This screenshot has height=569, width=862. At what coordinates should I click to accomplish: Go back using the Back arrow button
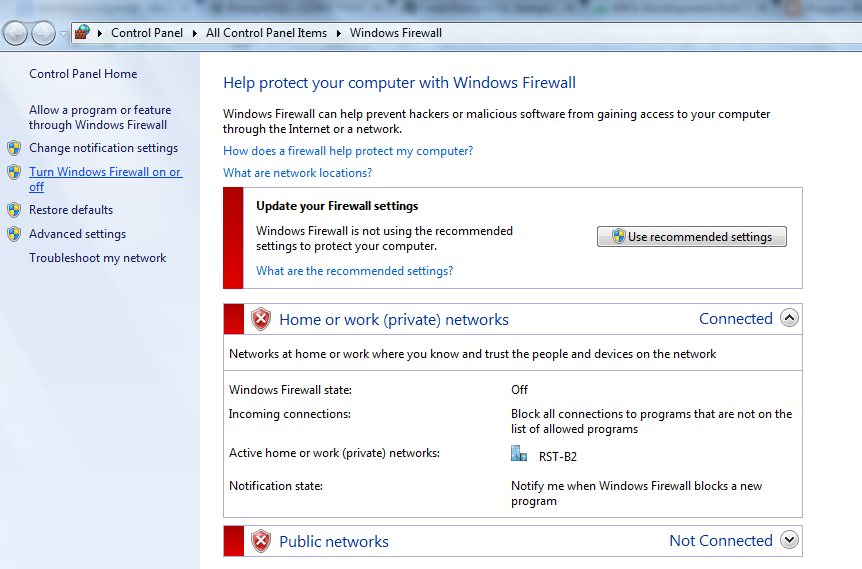pyautogui.click(x=15, y=34)
